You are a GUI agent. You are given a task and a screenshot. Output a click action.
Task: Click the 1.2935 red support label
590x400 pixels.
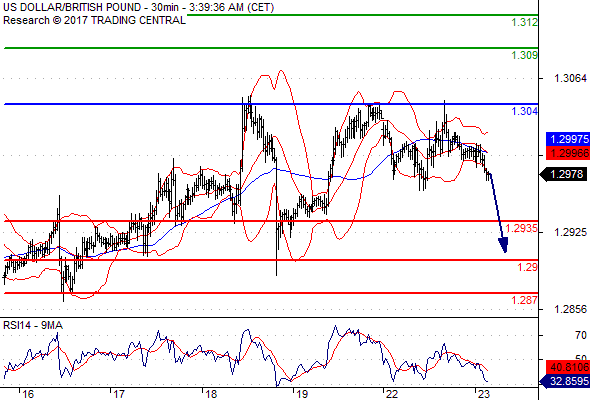pos(522,228)
